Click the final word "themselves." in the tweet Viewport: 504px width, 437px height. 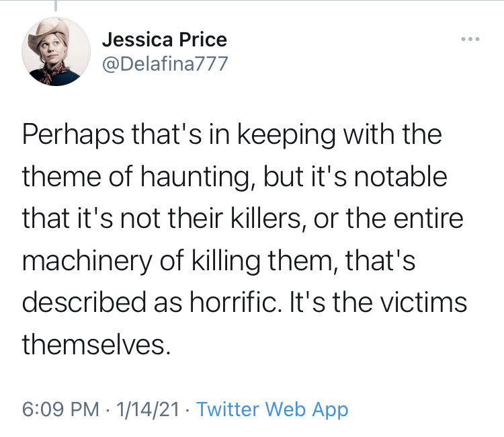[93, 344]
